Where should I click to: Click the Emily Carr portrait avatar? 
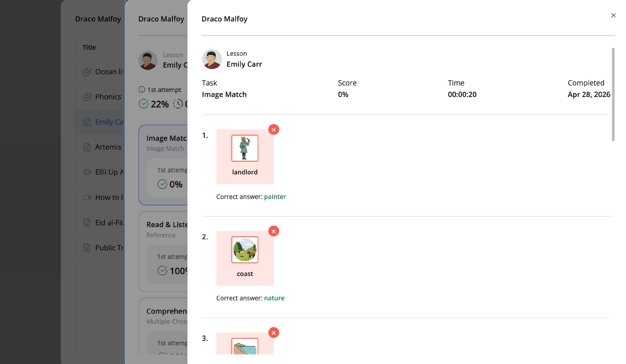point(212,59)
